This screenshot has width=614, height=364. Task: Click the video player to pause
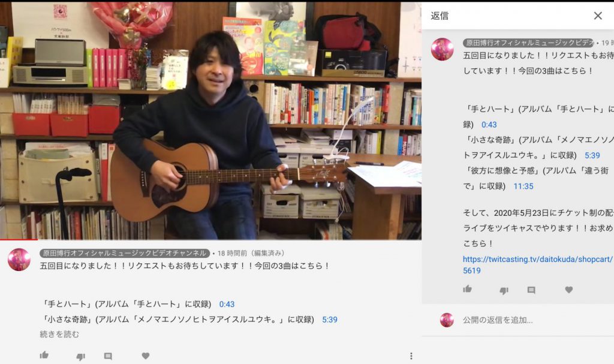click(210, 121)
